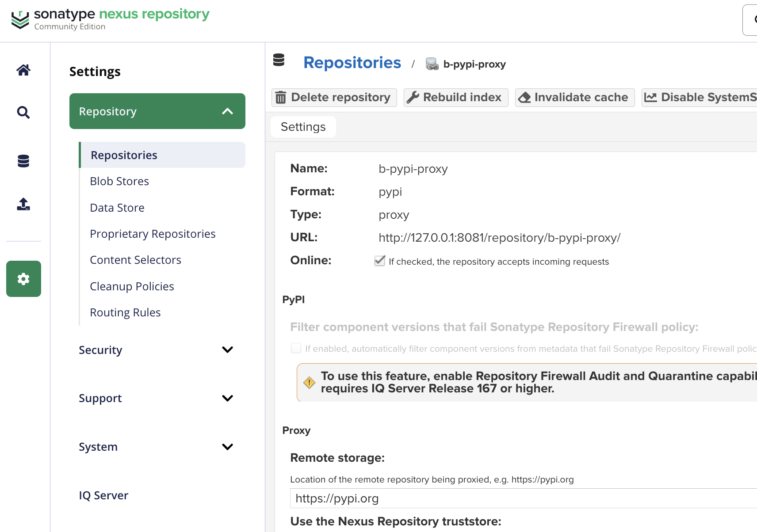
Task: Click the Upload icon in sidebar
Action: [x=23, y=204]
